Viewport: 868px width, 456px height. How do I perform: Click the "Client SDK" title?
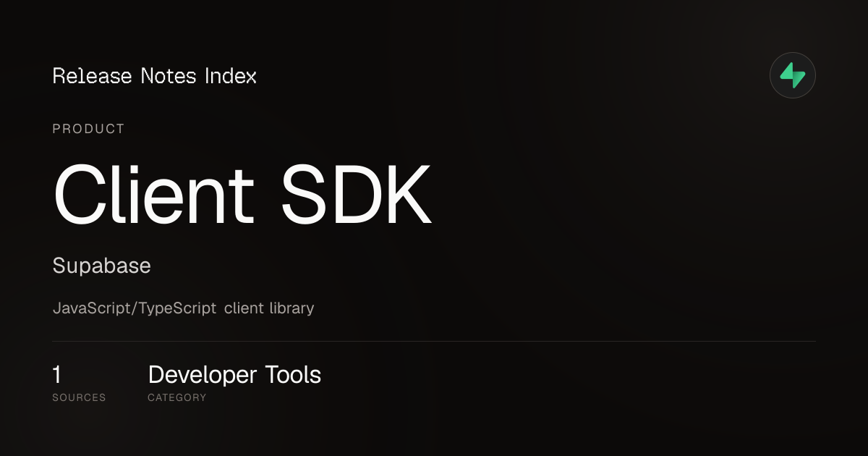(x=242, y=195)
